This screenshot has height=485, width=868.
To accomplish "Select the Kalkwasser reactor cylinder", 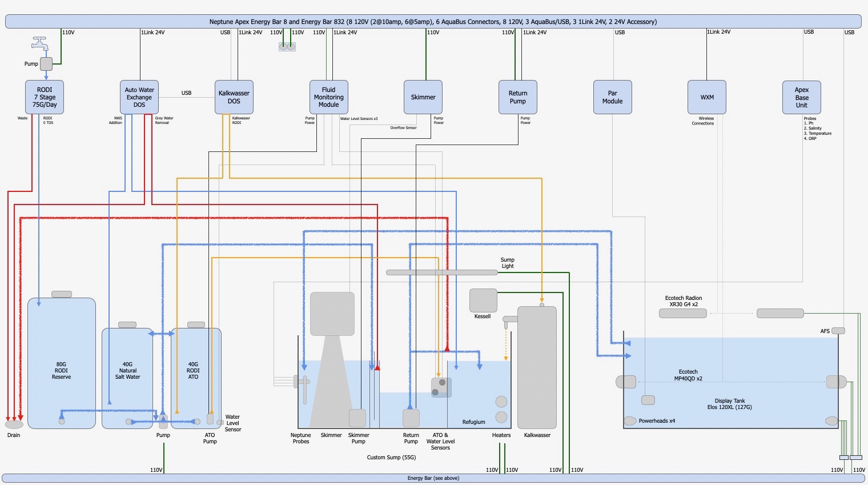I will [537, 367].
